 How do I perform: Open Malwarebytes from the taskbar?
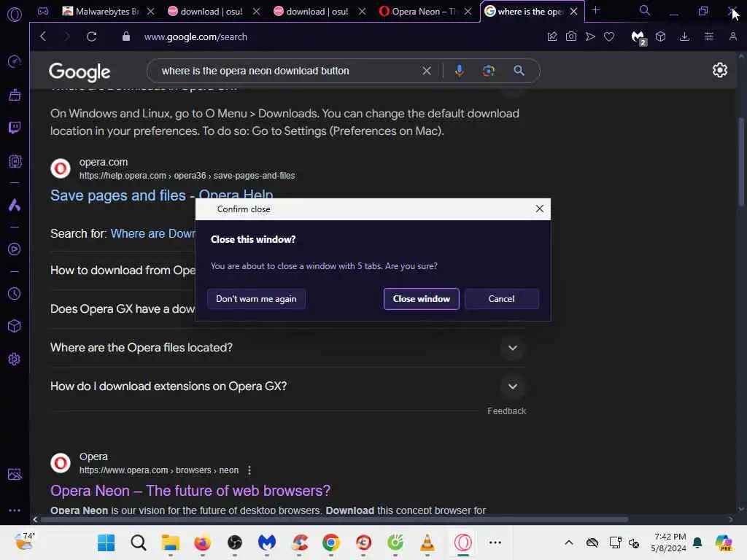[x=267, y=542]
